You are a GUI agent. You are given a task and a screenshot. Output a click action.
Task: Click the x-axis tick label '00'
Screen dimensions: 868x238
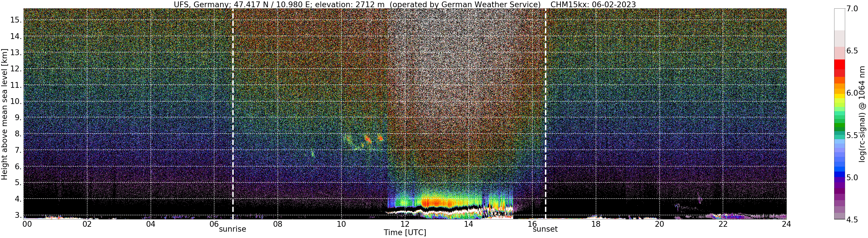[x=27, y=224]
